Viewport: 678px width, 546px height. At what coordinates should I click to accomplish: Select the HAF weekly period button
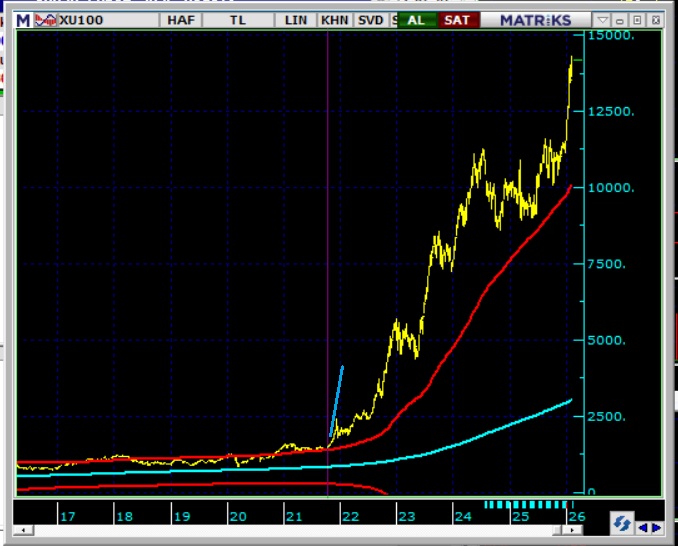point(183,20)
